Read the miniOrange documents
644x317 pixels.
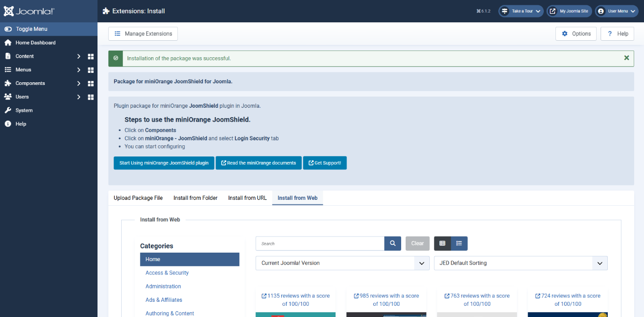258,163
